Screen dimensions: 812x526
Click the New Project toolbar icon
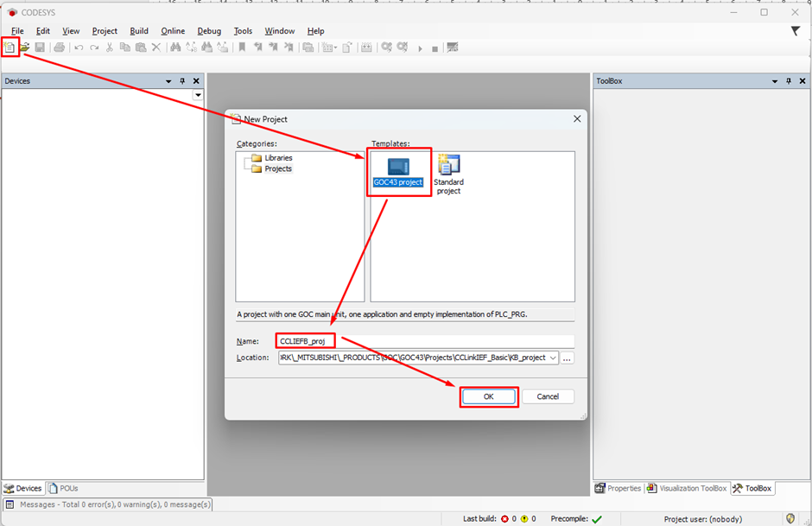10,48
